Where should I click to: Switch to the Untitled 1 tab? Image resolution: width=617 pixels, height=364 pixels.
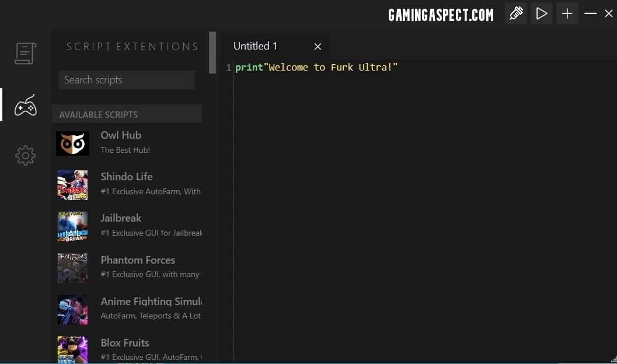256,46
